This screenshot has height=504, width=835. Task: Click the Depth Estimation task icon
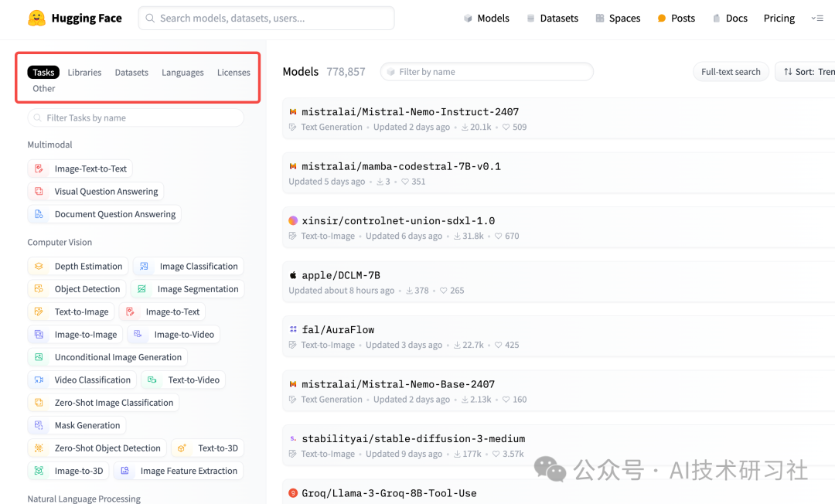coord(39,266)
